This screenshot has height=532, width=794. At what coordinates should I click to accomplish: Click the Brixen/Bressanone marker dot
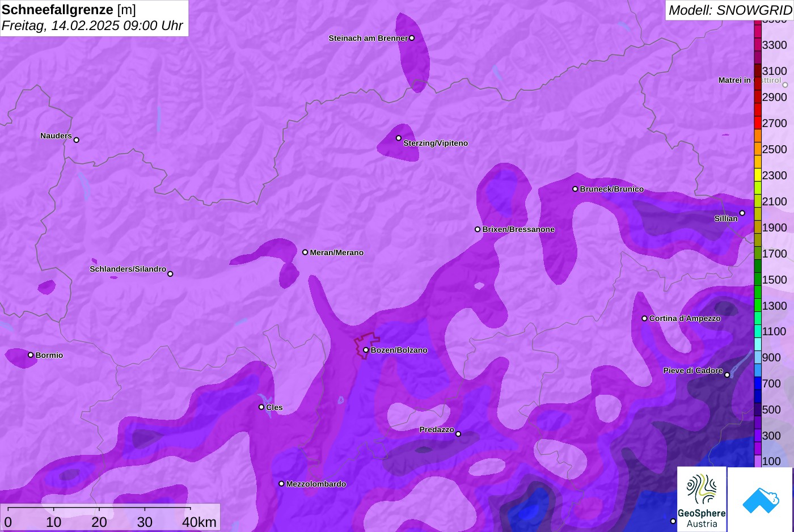pyautogui.click(x=478, y=229)
